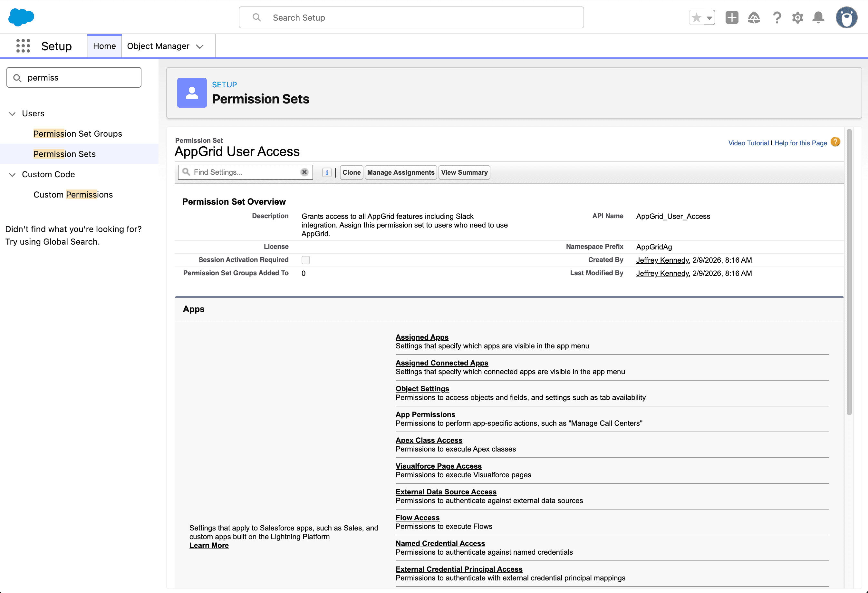Screen dimensions: 868x593
Task: Collapse the Custom Code section
Action: click(12, 174)
